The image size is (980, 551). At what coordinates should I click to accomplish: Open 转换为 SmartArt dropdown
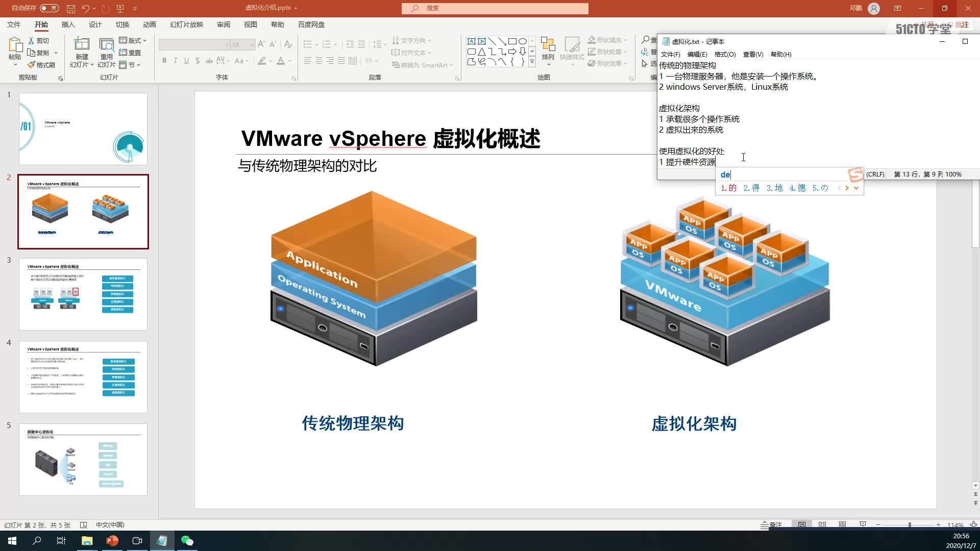tap(423, 65)
